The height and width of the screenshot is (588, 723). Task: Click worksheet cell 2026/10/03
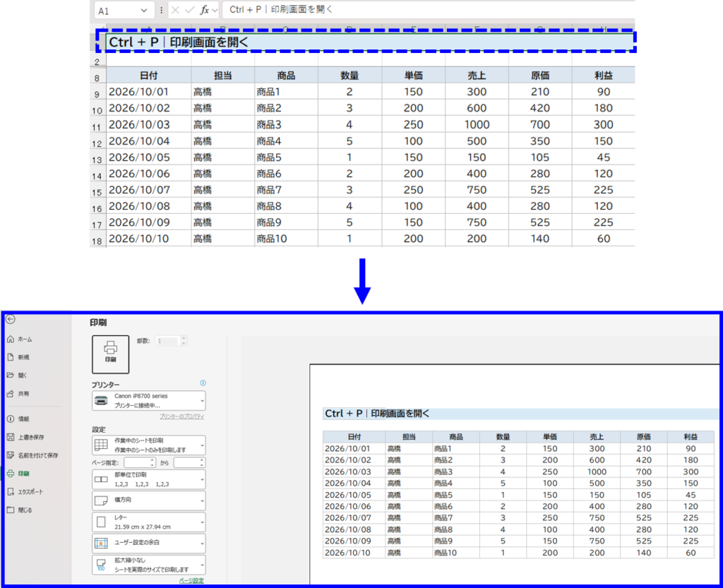click(148, 124)
